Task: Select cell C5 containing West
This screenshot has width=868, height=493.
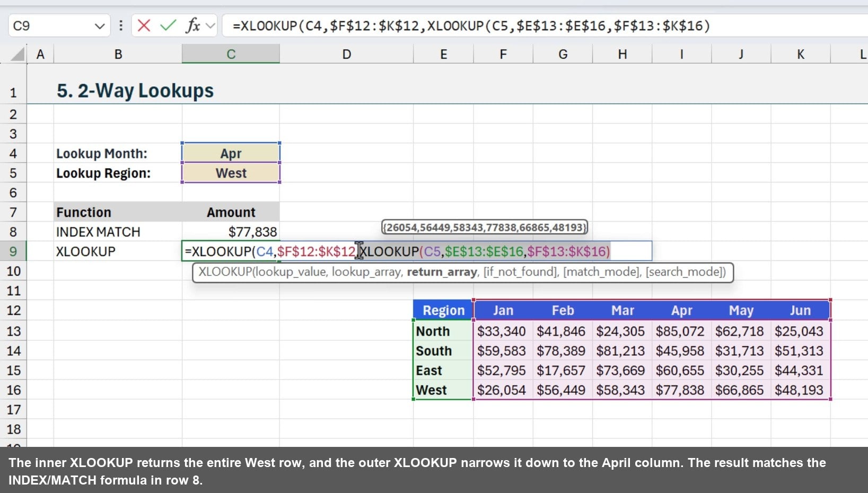Action: click(x=230, y=173)
